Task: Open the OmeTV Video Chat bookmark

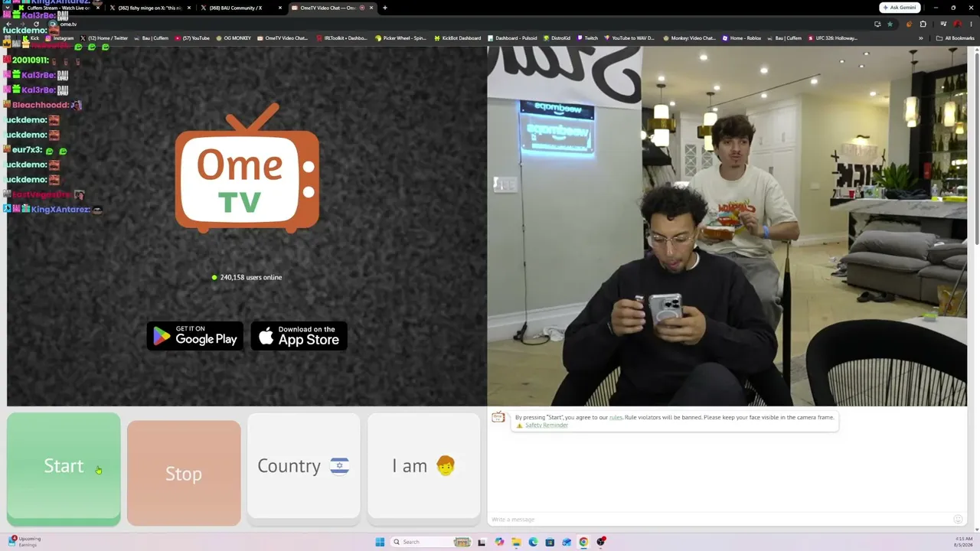Action: (283, 38)
